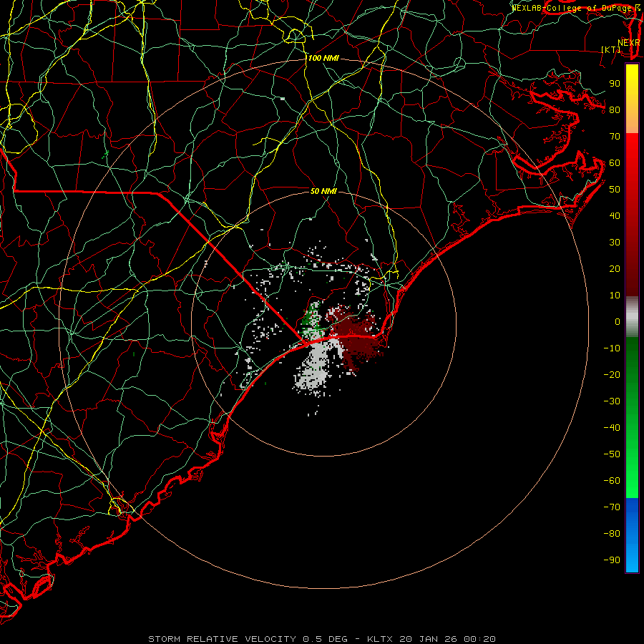Image resolution: width=644 pixels, height=644 pixels.
Task: Click the -50 value on the color scale
Action: tap(612, 454)
